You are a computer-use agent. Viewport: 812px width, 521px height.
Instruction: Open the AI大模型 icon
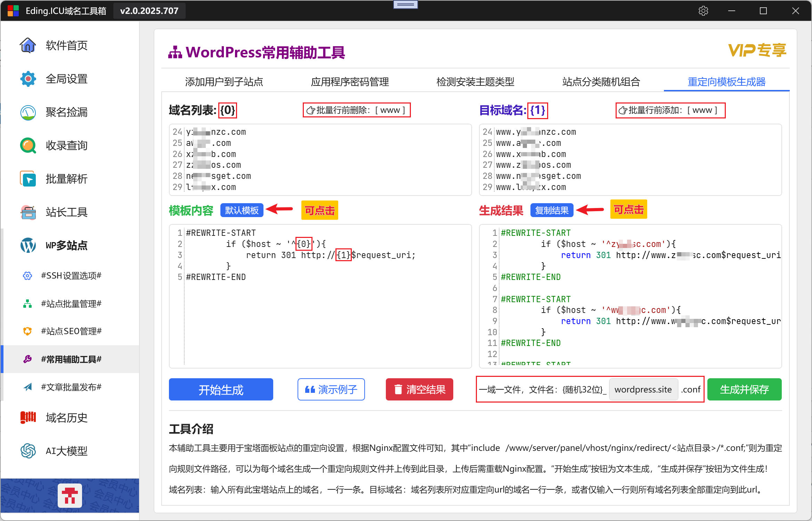point(28,451)
